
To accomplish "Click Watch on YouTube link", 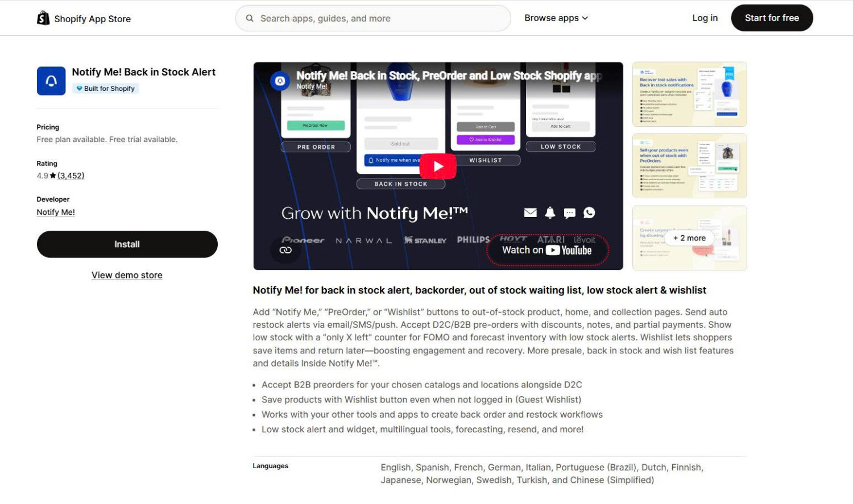I will (x=547, y=250).
